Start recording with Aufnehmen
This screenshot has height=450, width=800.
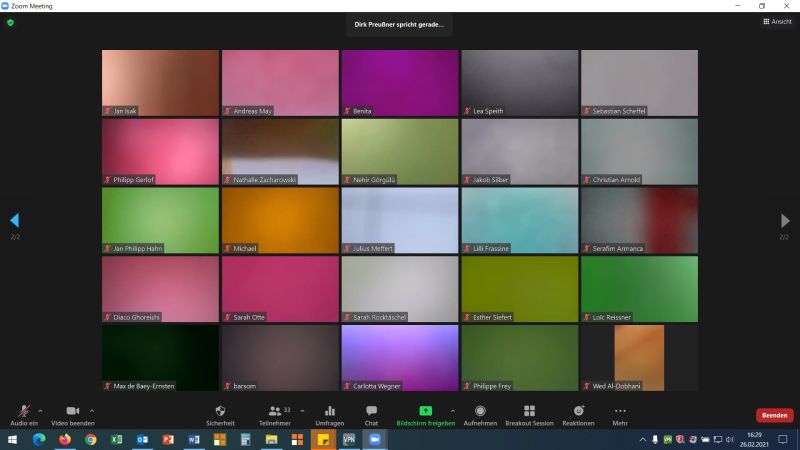click(480, 414)
